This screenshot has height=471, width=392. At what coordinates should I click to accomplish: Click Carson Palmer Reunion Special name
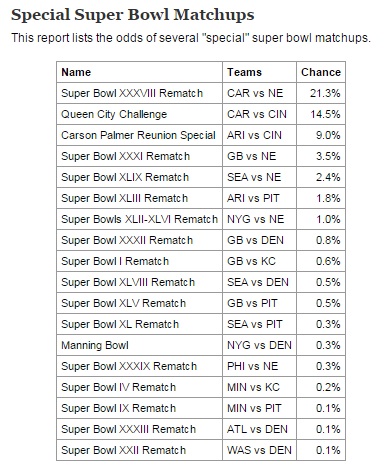138,135
